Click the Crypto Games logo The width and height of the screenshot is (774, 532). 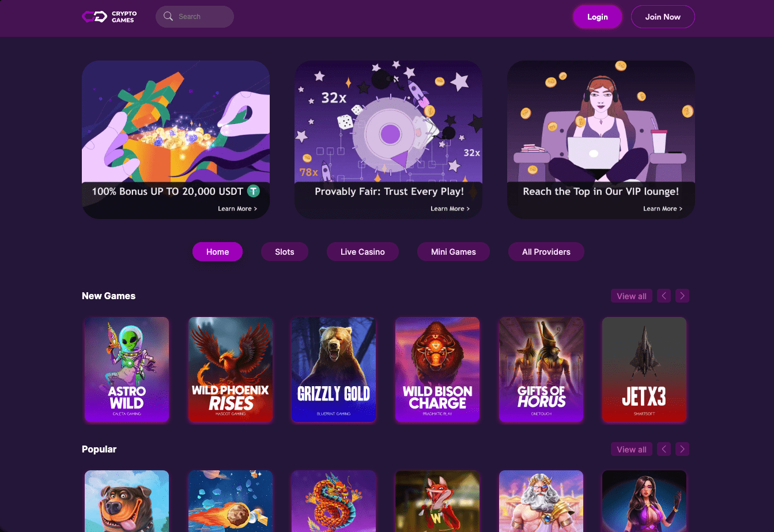[110, 17]
